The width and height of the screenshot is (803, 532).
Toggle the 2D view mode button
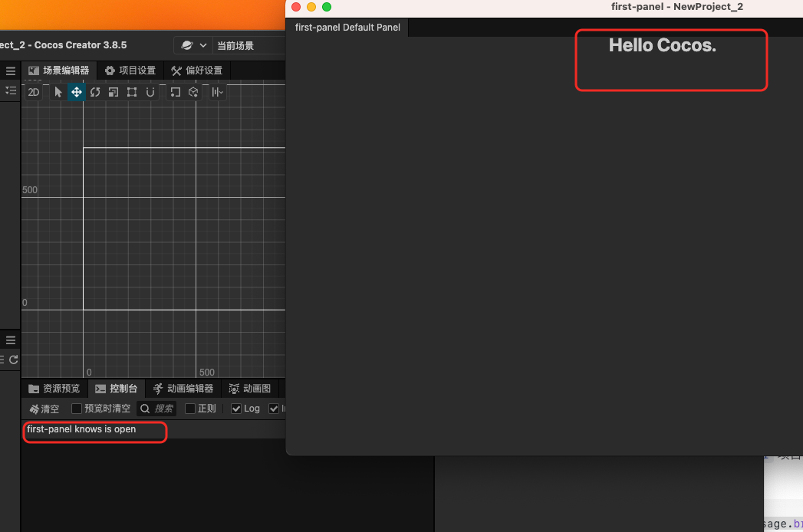33,92
